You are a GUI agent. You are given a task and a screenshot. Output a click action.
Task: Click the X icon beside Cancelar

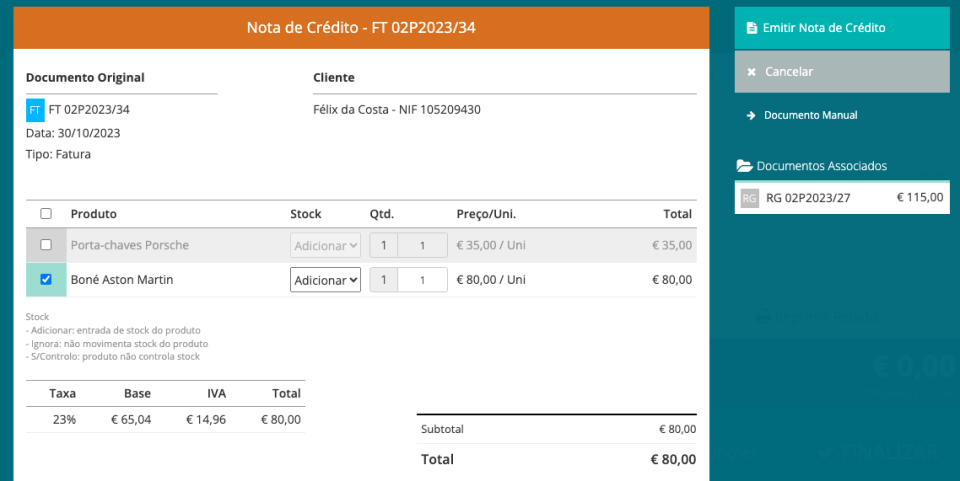(750, 72)
